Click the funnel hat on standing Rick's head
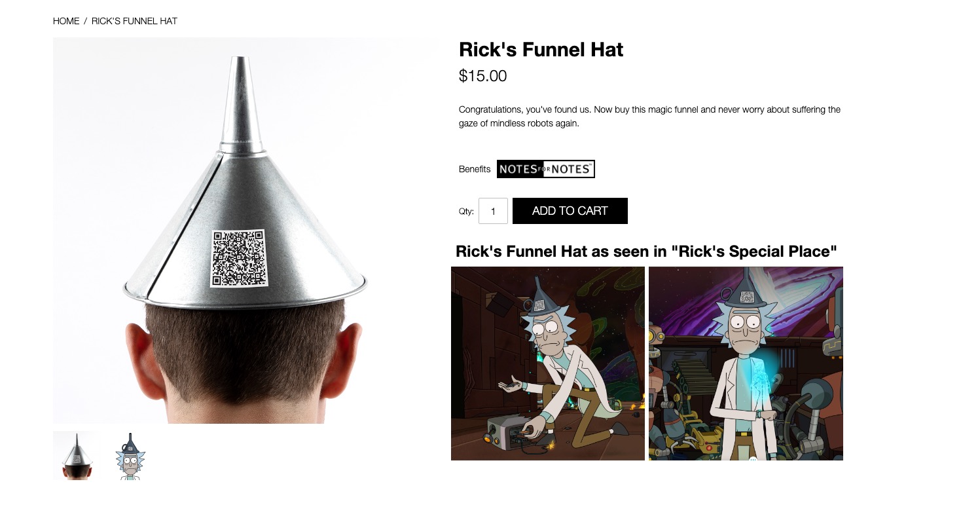980x505 pixels. (x=746, y=295)
